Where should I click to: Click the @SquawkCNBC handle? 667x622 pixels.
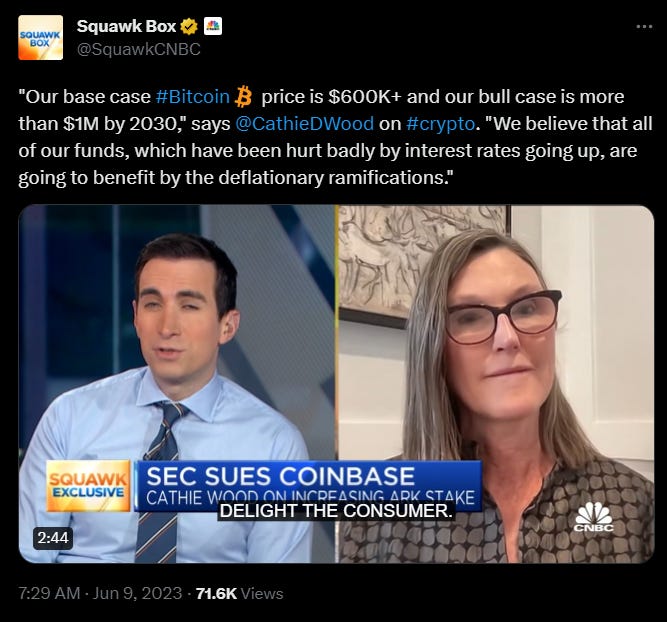point(139,49)
